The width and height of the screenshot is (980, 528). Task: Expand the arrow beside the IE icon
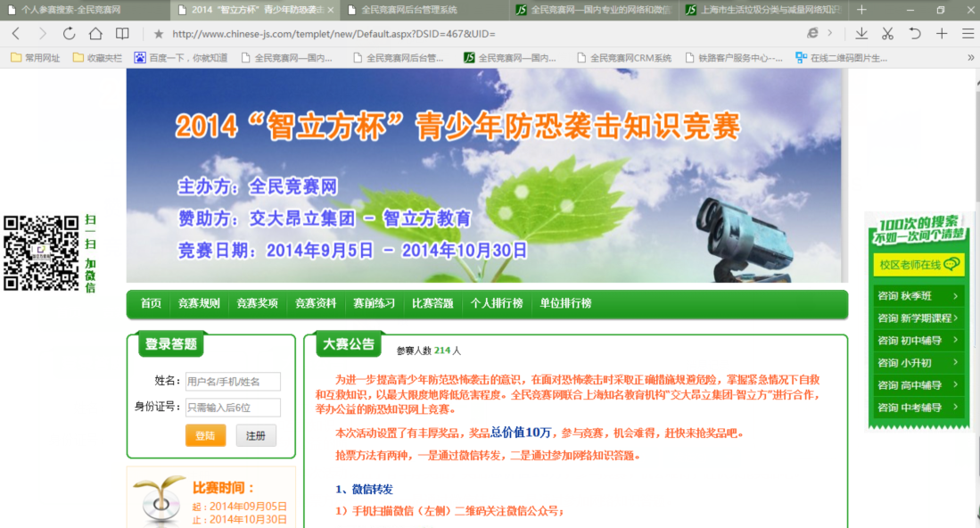pos(830,33)
